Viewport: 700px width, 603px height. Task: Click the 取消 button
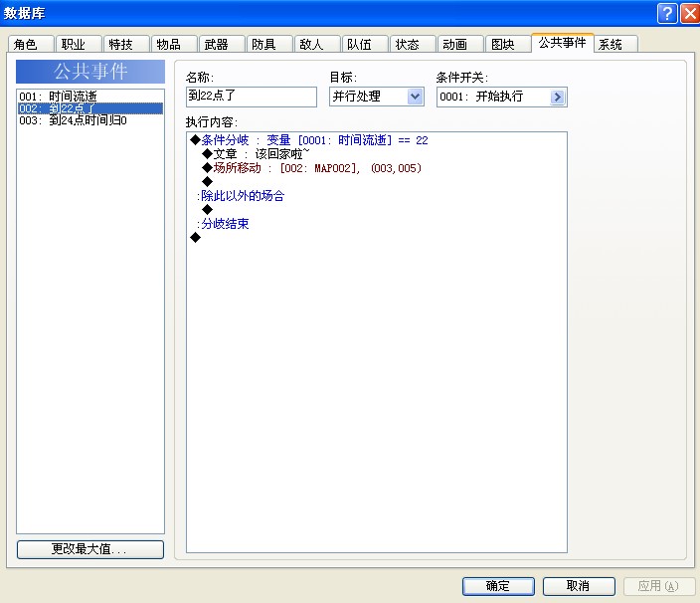coord(579,586)
